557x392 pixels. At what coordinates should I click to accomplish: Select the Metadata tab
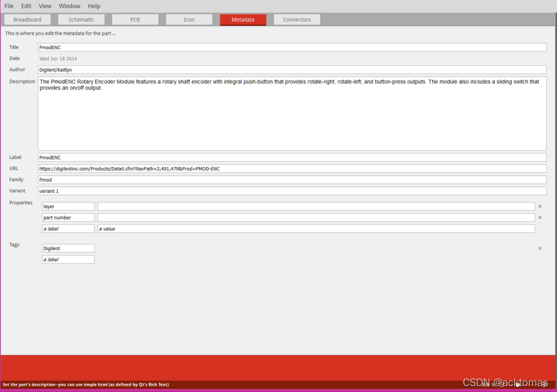[x=243, y=20]
